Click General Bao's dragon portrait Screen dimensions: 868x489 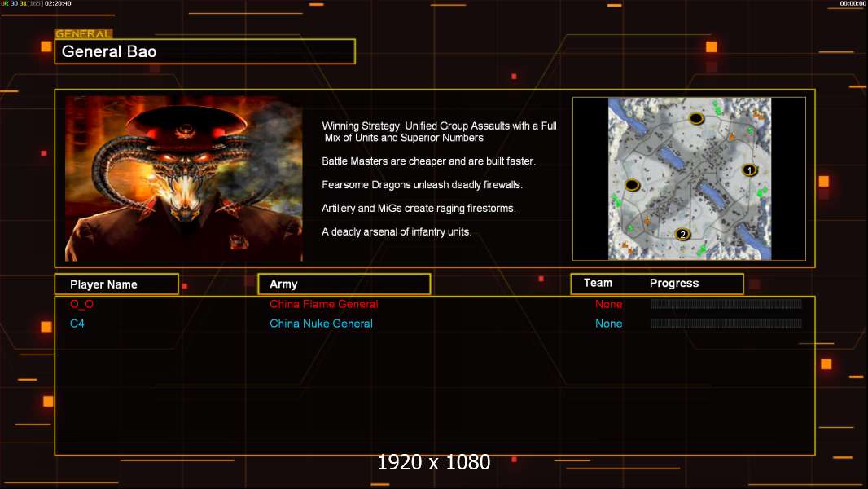tap(183, 178)
